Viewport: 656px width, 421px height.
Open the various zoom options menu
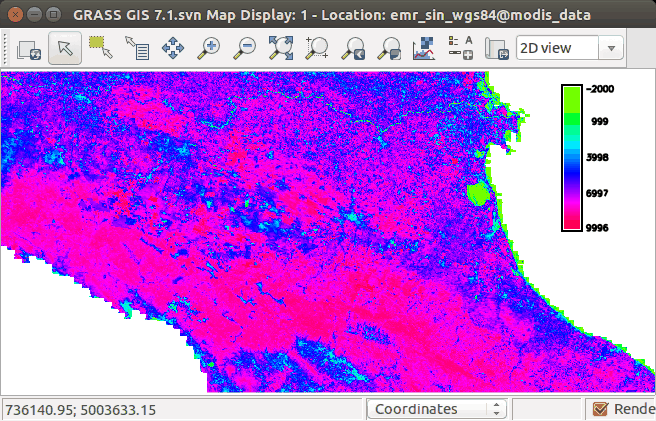pyautogui.click(x=389, y=48)
